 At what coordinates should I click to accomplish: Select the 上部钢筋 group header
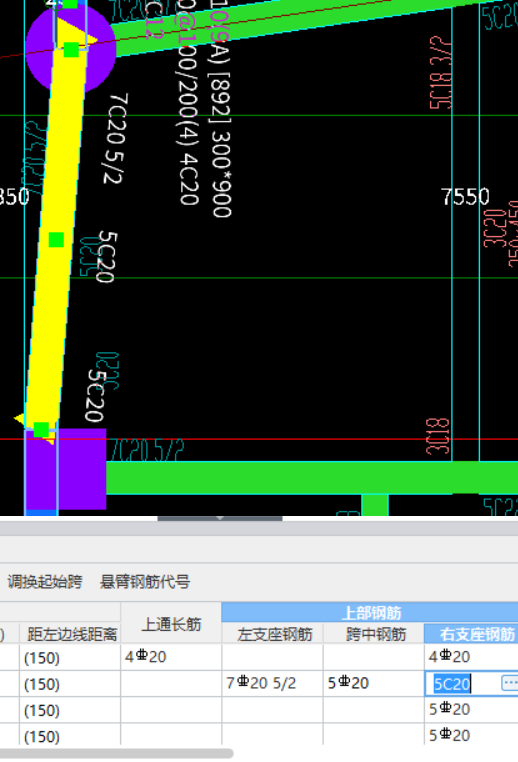coord(371,613)
